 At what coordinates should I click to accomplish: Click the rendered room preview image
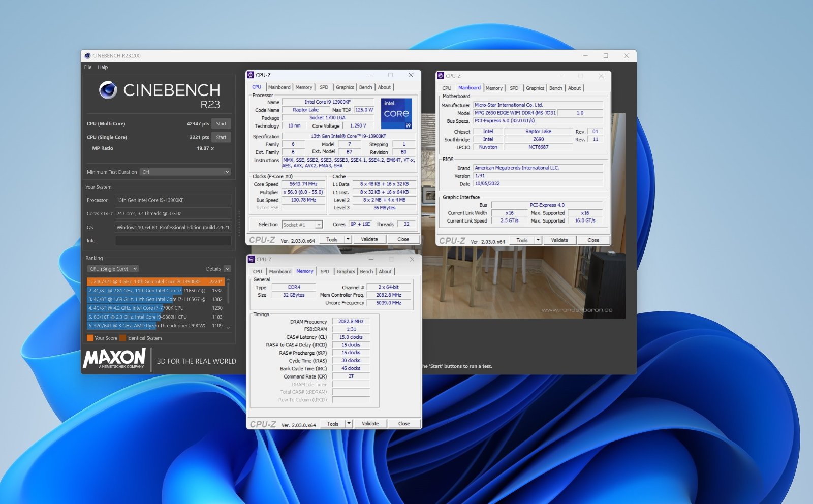[x=523, y=282]
